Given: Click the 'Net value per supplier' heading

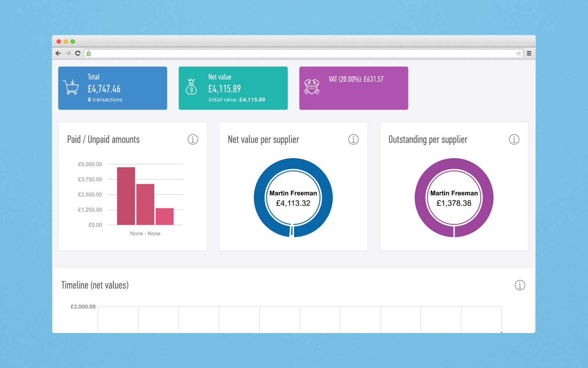Looking at the screenshot, I should pyautogui.click(x=263, y=139).
